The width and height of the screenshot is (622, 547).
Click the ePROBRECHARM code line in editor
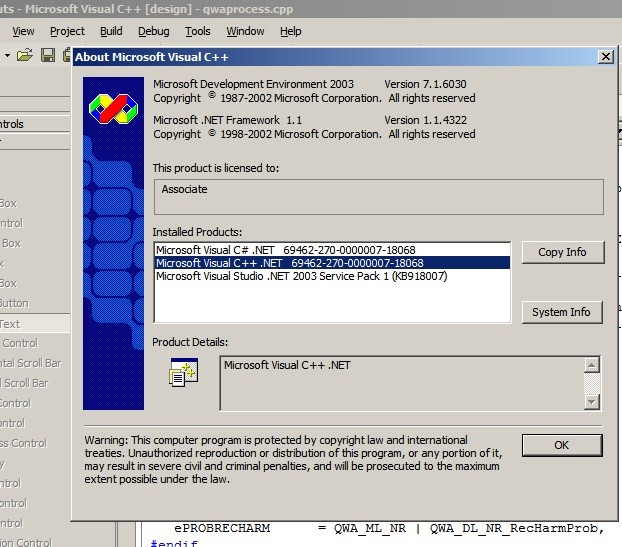389,528
